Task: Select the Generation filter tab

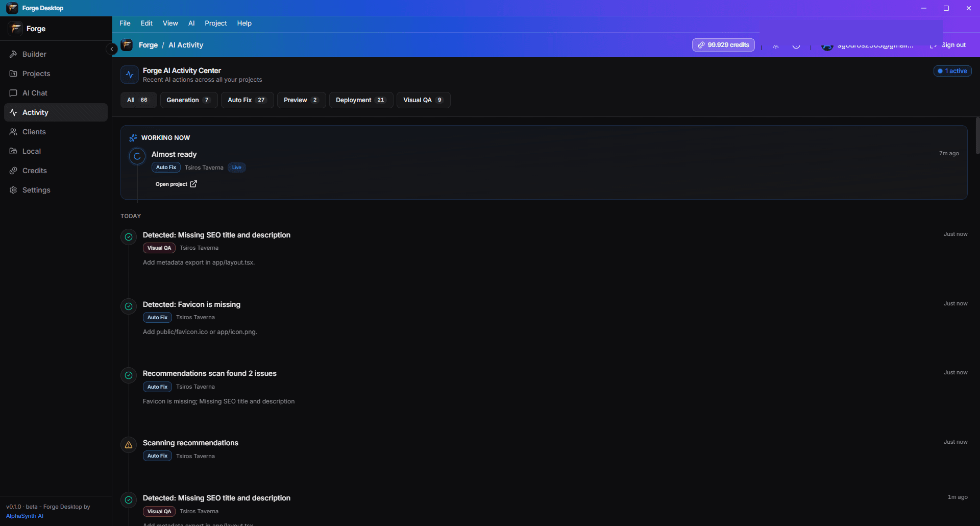Action: tap(188, 100)
